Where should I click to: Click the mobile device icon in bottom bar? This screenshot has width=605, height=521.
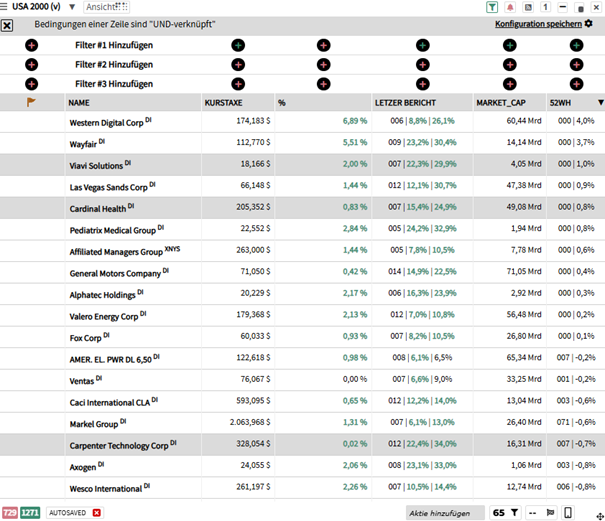[x=569, y=512]
